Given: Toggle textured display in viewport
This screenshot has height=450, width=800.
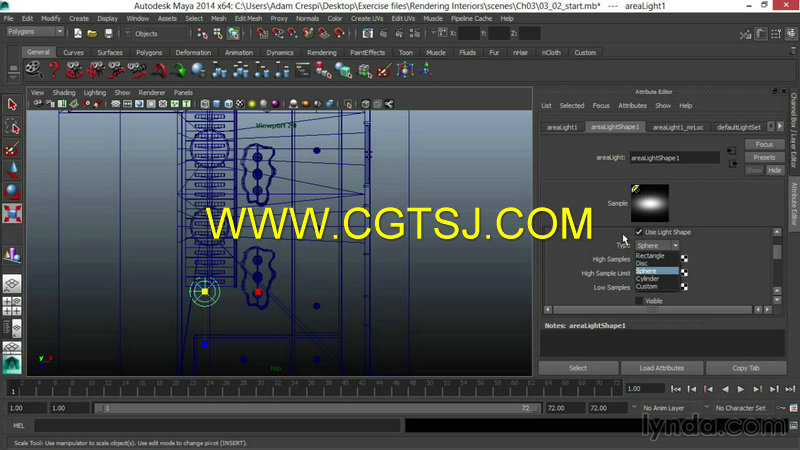Looking at the screenshot, I should [240, 104].
